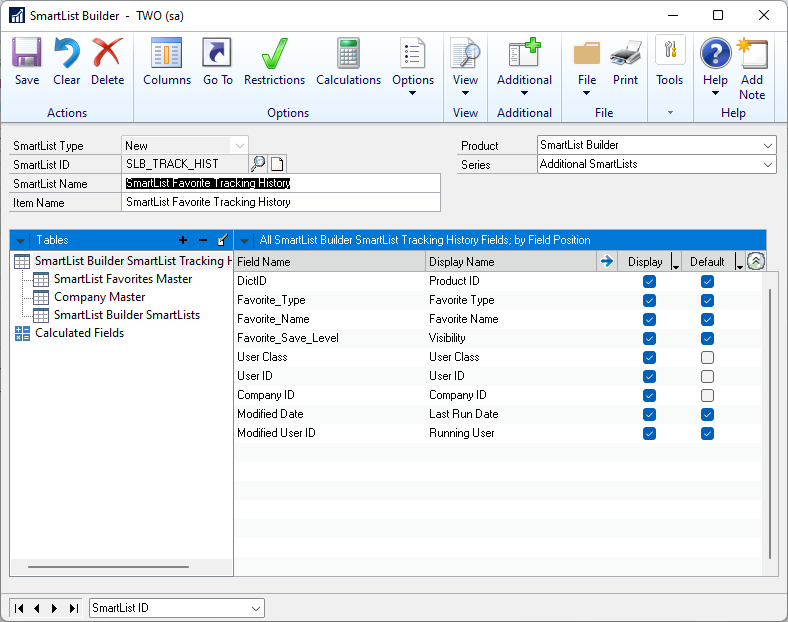Select the Calculated Fields node
This screenshot has width=788, height=622.
coord(69,333)
